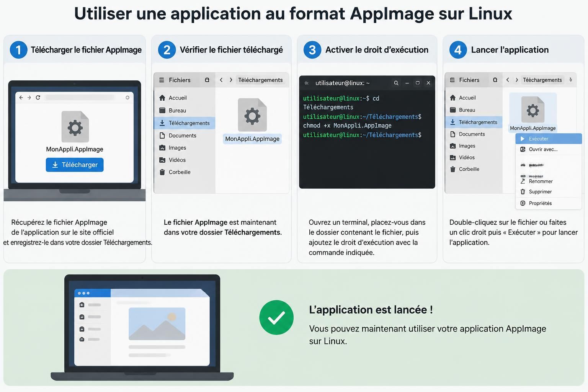The width and height of the screenshot is (588, 392).
Task: Click the blue Télécharger button
Action: click(75, 165)
